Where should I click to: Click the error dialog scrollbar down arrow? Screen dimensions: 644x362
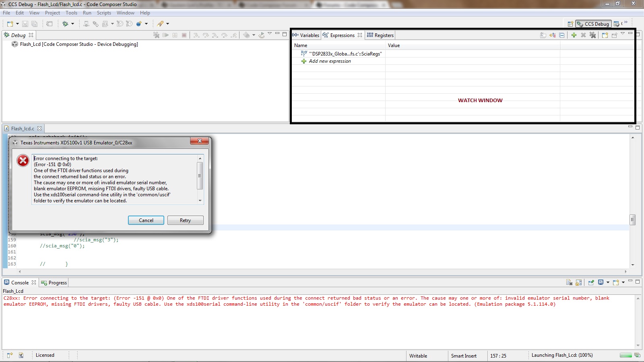pos(200,201)
